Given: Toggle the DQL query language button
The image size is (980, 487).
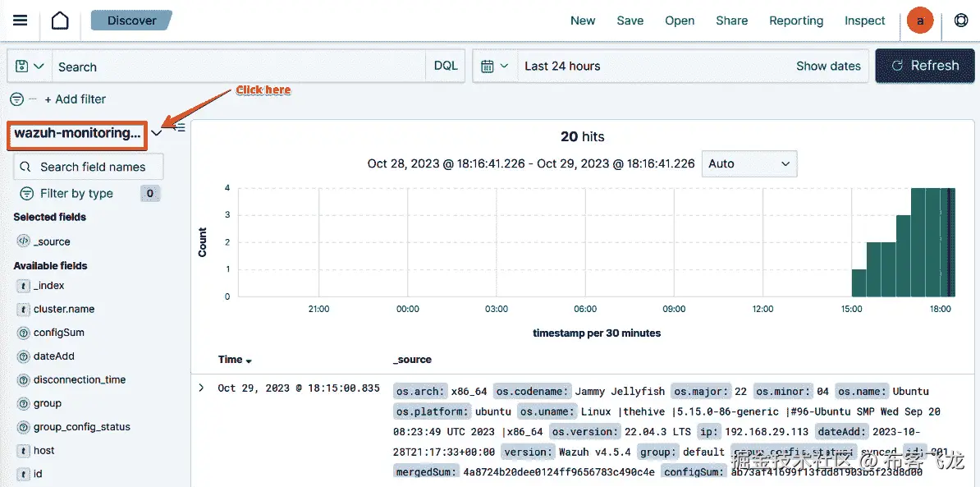Looking at the screenshot, I should click(446, 66).
